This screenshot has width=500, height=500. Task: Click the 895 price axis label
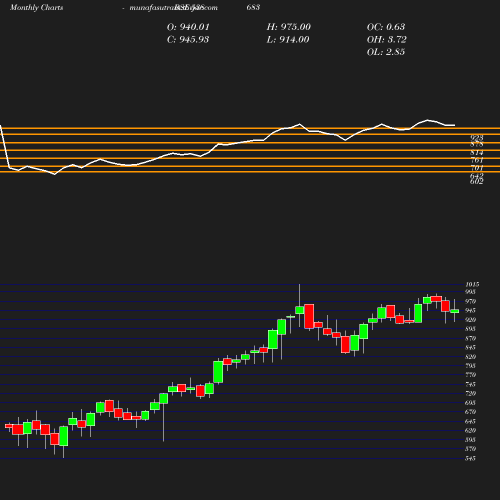tap(471, 329)
